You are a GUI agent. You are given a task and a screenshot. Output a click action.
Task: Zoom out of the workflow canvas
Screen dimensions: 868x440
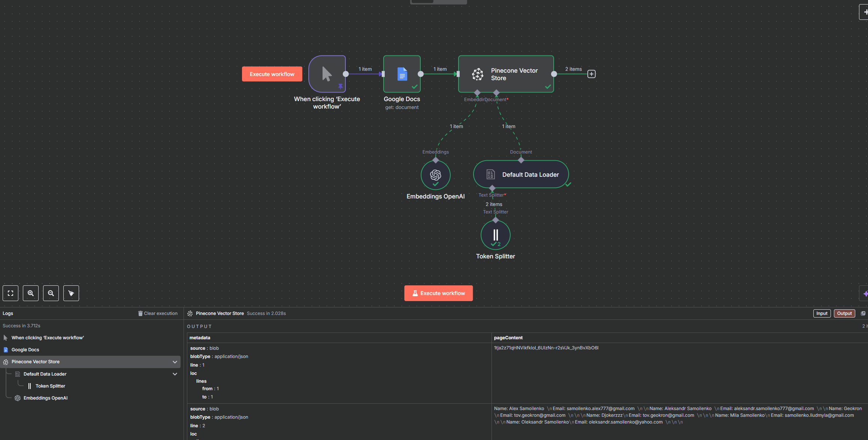(51, 293)
